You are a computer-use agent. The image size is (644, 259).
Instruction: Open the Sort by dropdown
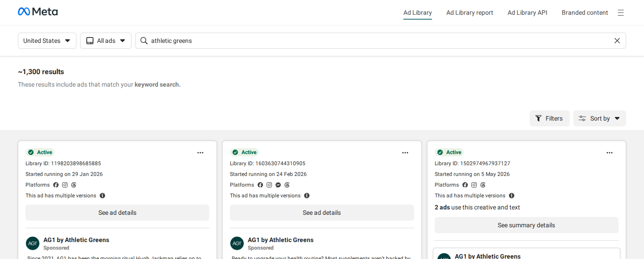click(600, 118)
